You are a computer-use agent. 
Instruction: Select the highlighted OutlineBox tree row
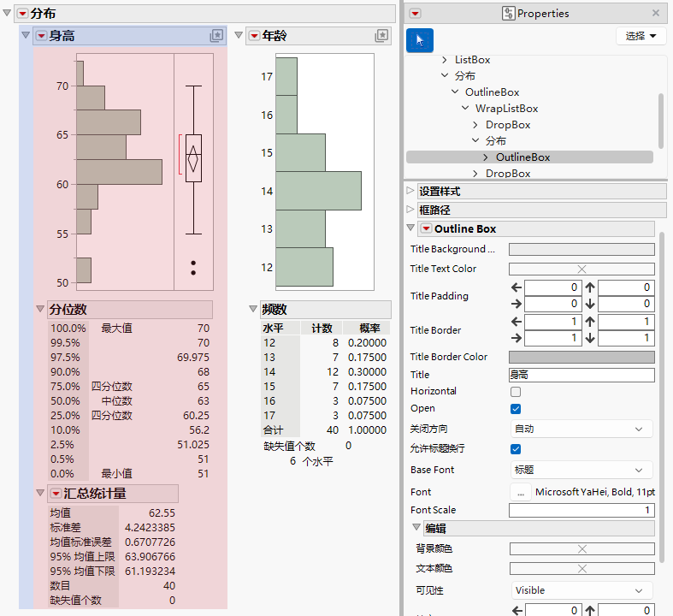point(529,157)
